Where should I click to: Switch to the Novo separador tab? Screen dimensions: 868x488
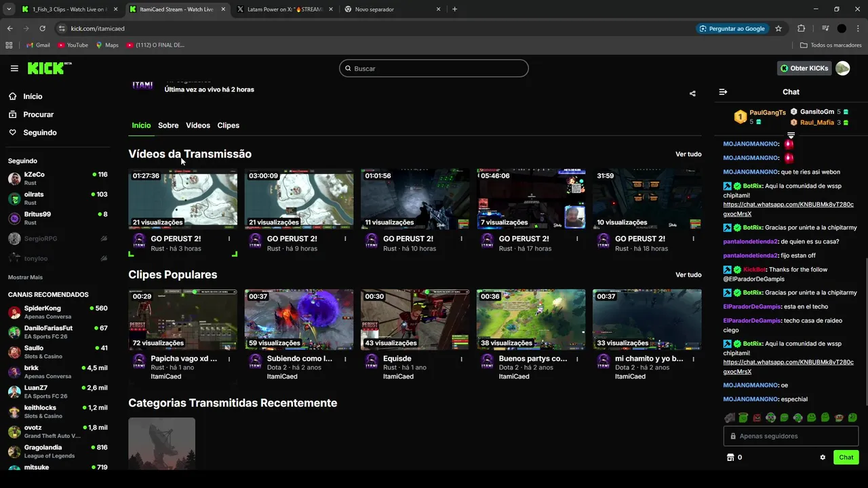[x=392, y=9]
